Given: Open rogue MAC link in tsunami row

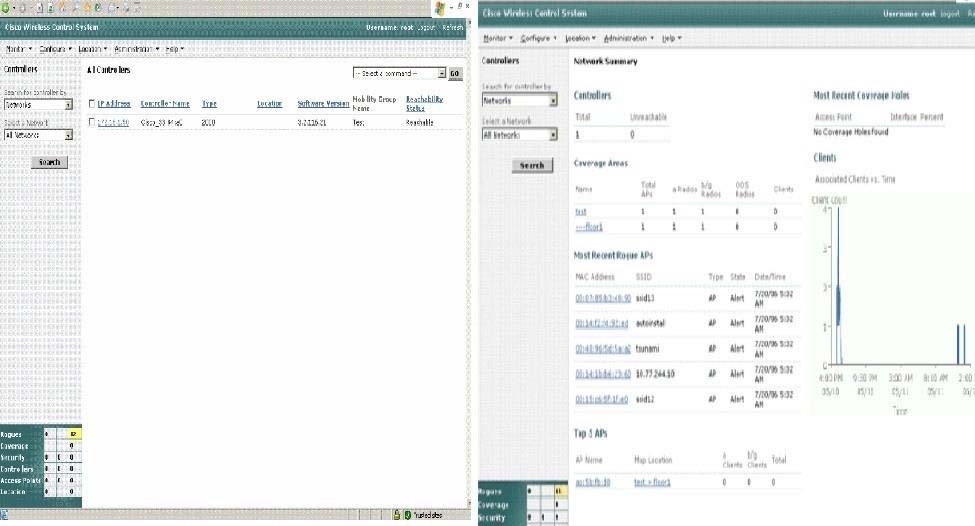Looking at the screenshot, I should [603, 349].
